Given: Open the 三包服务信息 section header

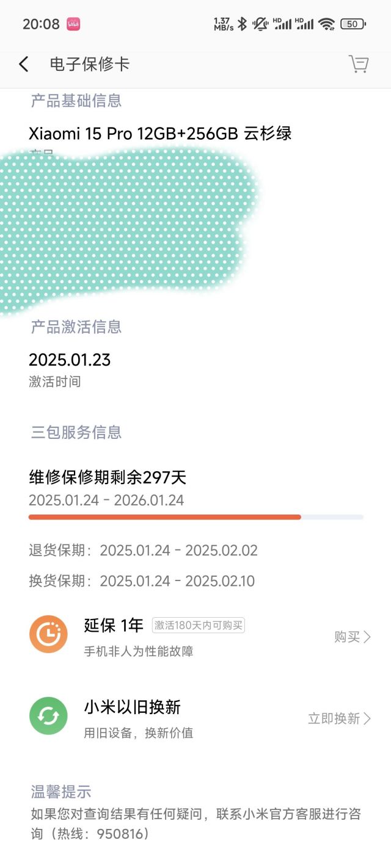Looking at the screenshot, I should click(x=76, y=433).
